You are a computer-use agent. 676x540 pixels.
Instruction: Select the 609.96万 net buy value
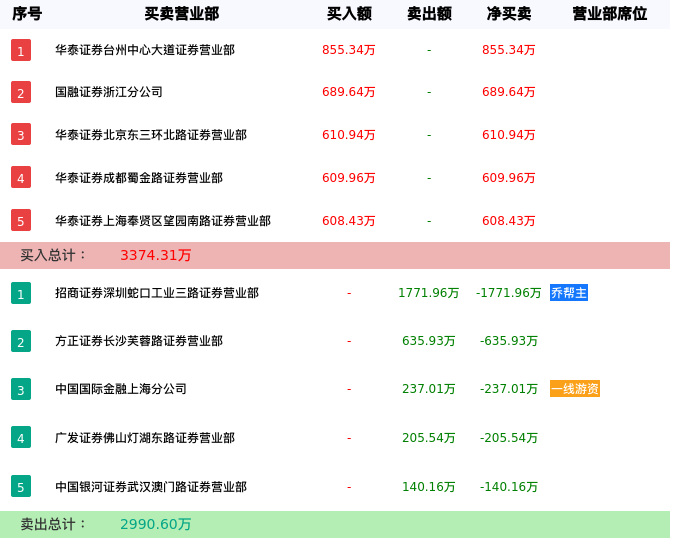click(509, 178)
